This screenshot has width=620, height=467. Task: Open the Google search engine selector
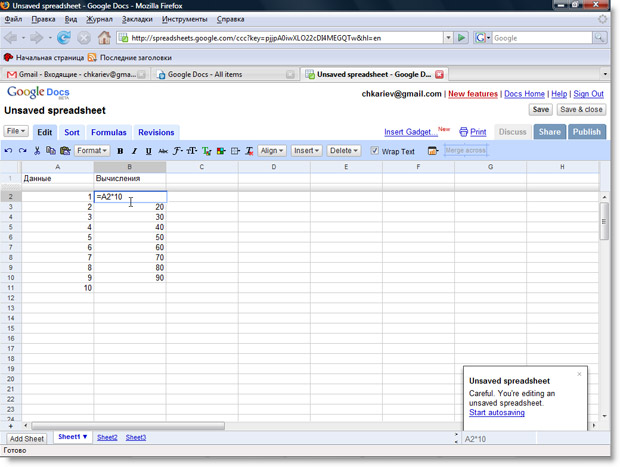point(482,38)
